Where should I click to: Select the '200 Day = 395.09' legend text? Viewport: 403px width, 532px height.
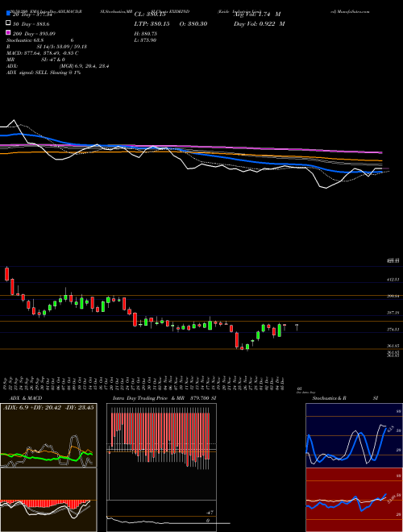(x=34, y=34)
